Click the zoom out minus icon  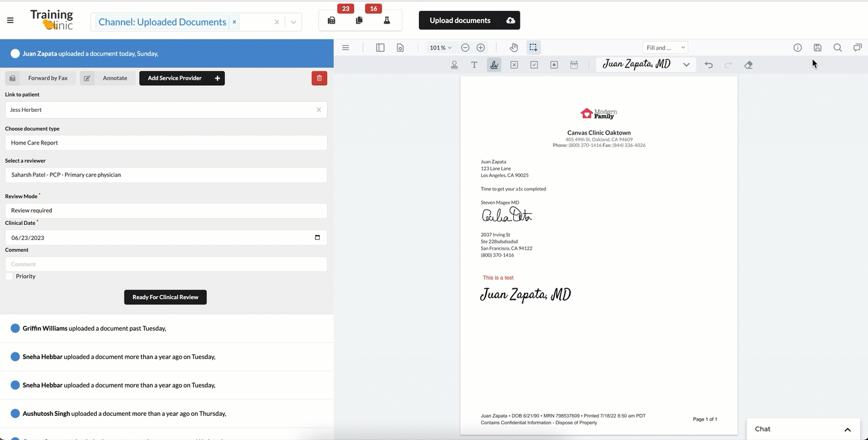(x=465, y=48)
